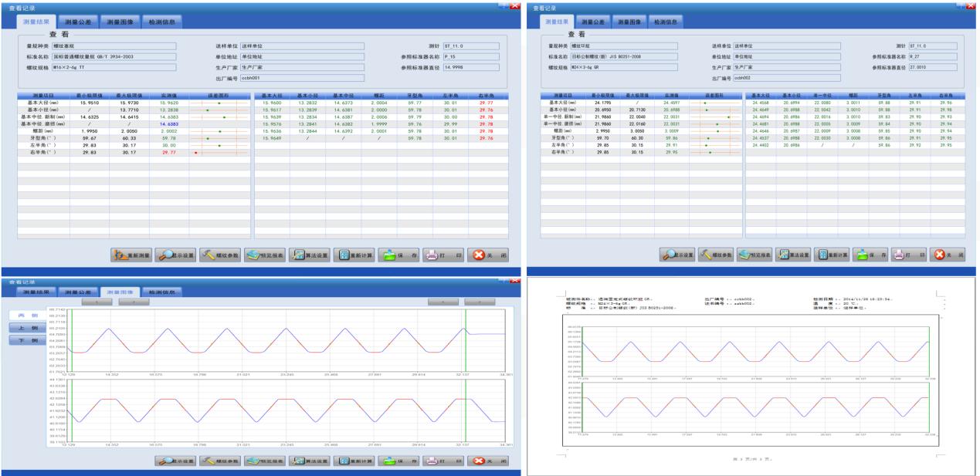Select the 下侧 (lower side) view option
980x476 pixels.
coord(23,341)
